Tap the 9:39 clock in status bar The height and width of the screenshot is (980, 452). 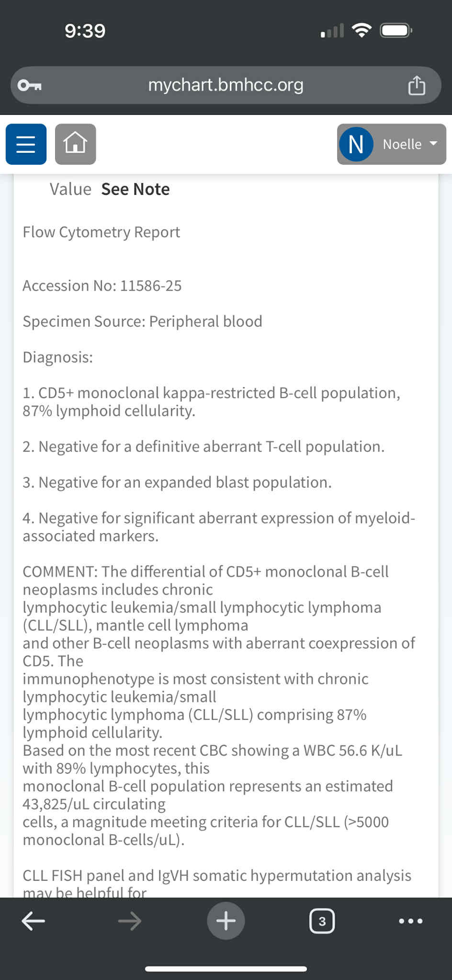click(85, 31)
